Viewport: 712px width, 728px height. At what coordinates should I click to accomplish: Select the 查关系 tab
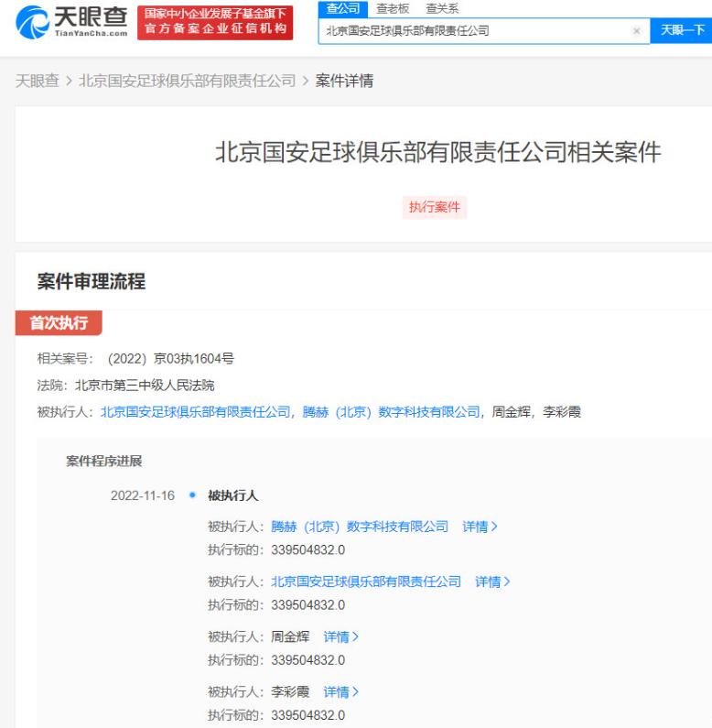[442, 9]
